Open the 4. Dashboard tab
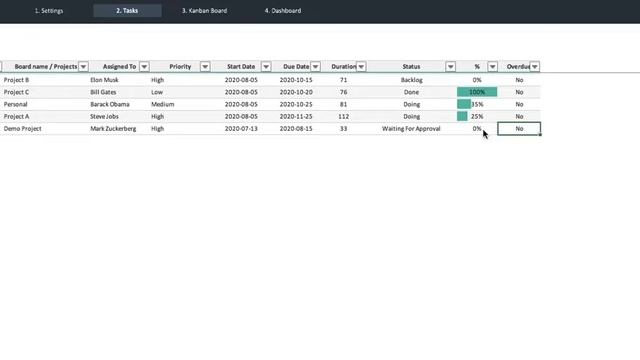The height and width of the screenshot is (360, 640). tap(283, 11)
